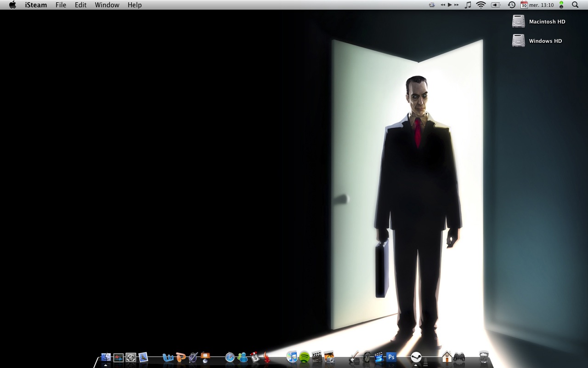Launch MSN Messenger buddies icon in dock
The width and height of the screenshot is (588, 368).
click(x=243, y=357)
